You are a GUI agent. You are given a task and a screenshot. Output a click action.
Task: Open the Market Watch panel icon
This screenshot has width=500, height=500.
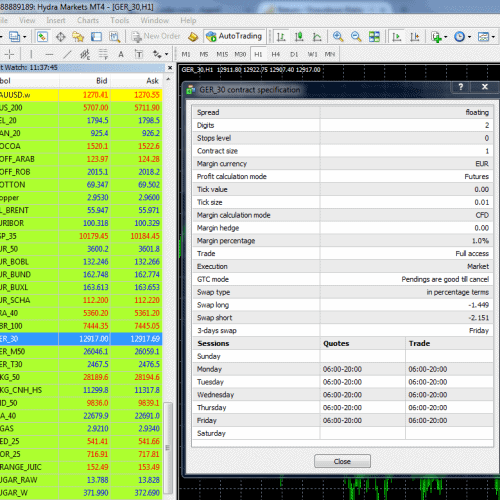[42, 37]
